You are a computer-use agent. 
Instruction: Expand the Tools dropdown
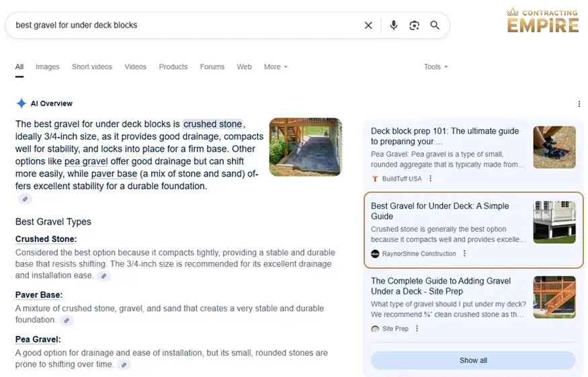click(x=435, y=67)
